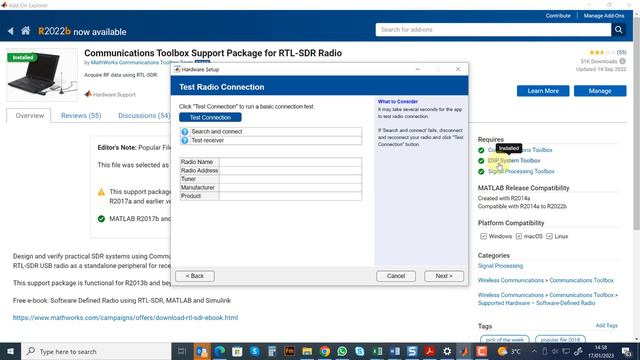
Task: Select the pick of the week tag
Action: 505,339
